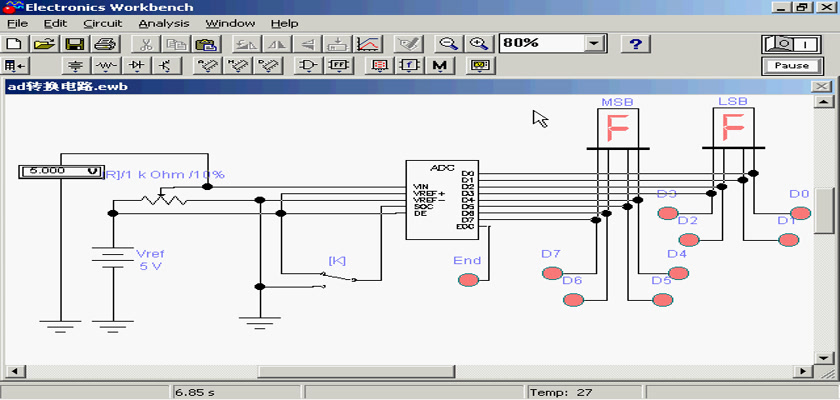840x400 pixels.
Task: Open the Favorites parts bin
Action: click(15, 66)
